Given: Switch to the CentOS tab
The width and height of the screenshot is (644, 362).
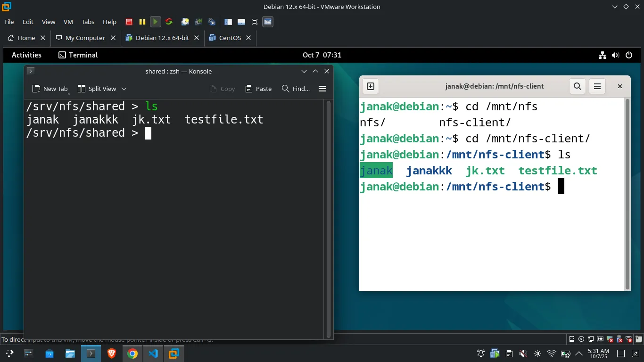Looking at the screenshot, I should (230, 38).
